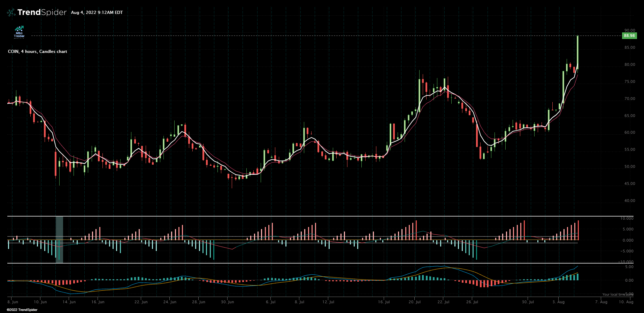Click the 45.00 price axis label

[630, 183]
